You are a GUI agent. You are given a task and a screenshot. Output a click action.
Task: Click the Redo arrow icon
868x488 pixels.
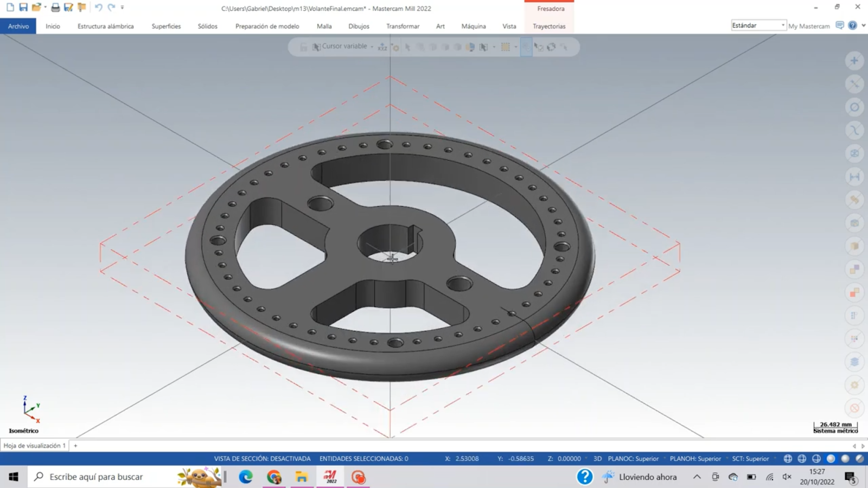click(111, 8)
